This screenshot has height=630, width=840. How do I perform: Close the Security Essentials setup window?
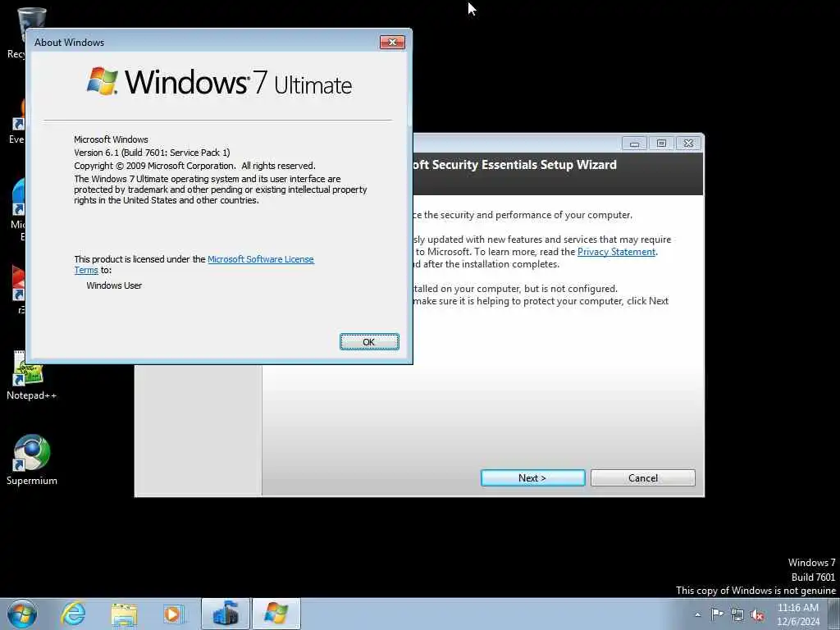(689, 144)
